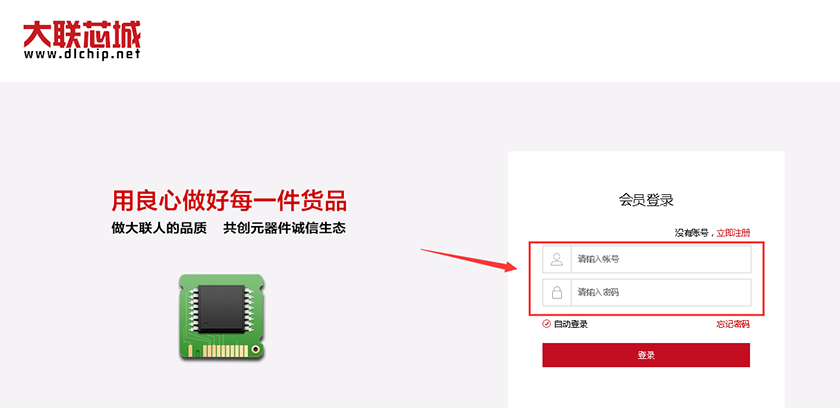The image size is (840, 408).
Task: Click the red arrow pointing at login form
Action: click(x=469, y=260)
